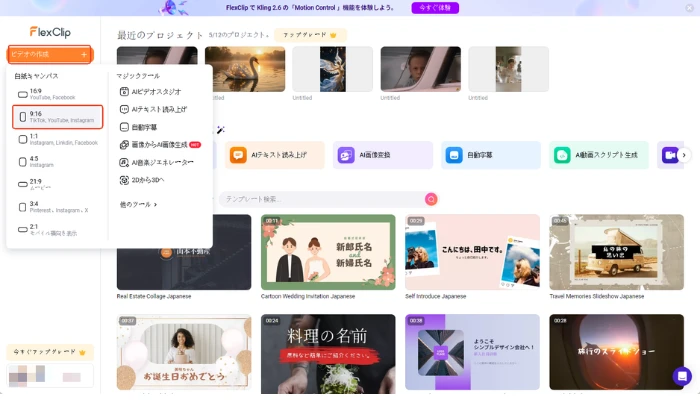Click the FlexClip logo

click(x=50, y=32)
